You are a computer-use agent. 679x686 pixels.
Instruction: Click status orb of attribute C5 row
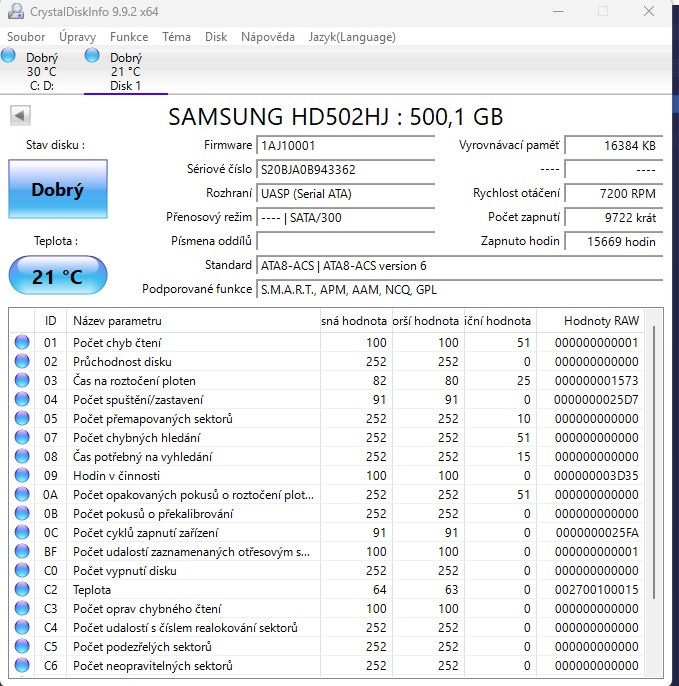pyautogui.click(x=22, y=646)
